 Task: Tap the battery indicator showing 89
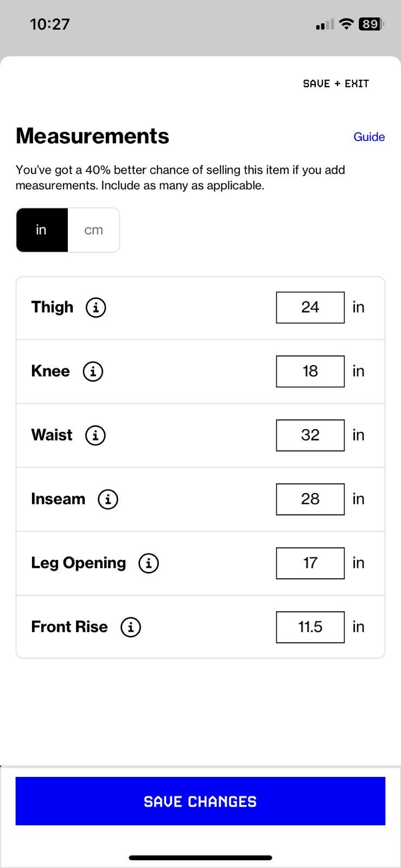[x=371, y=24]
